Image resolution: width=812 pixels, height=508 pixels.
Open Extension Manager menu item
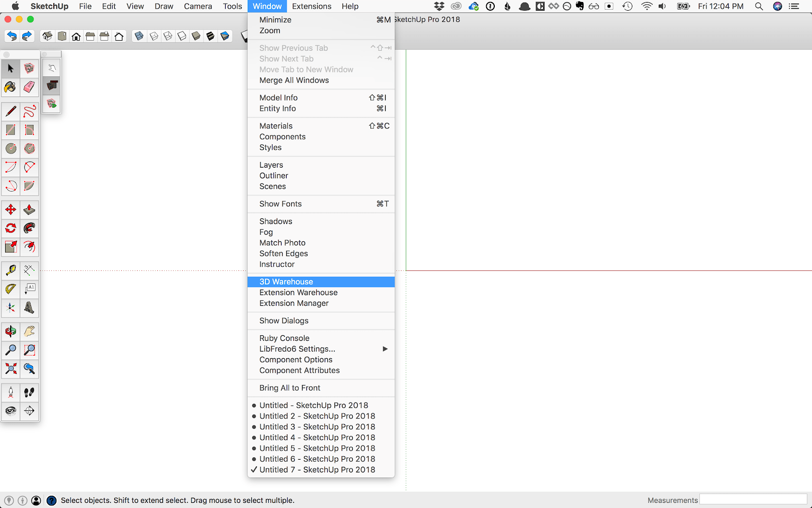[321, 303]
